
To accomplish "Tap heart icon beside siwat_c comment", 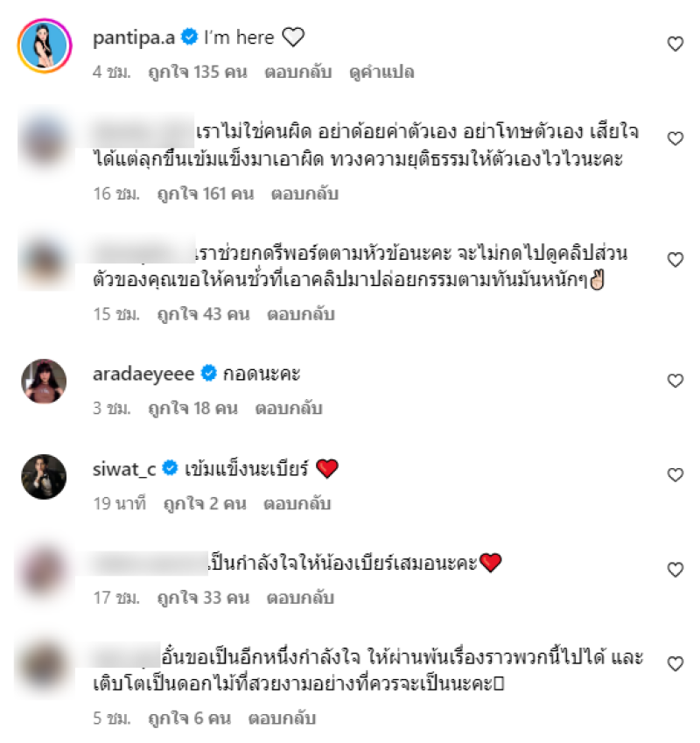I will click(675, 475).
